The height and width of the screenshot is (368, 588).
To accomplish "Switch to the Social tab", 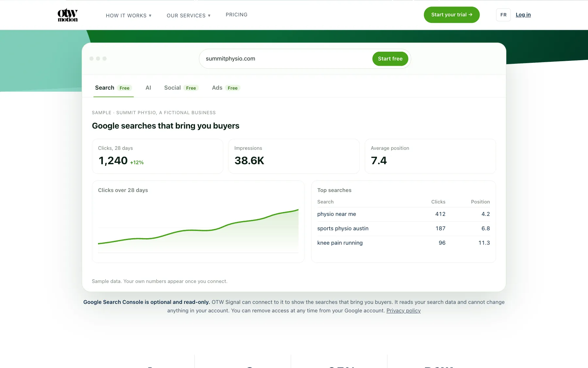I will (181, 88).
